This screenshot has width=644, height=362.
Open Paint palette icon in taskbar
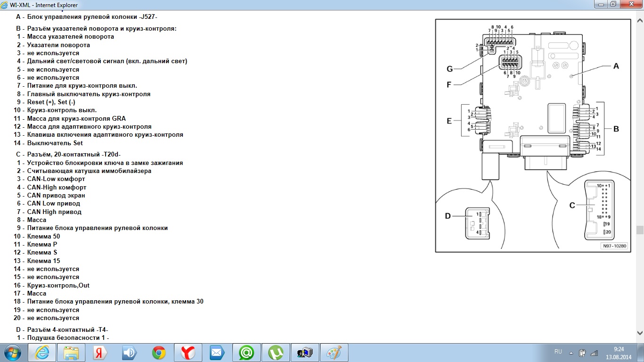(334, 353)
